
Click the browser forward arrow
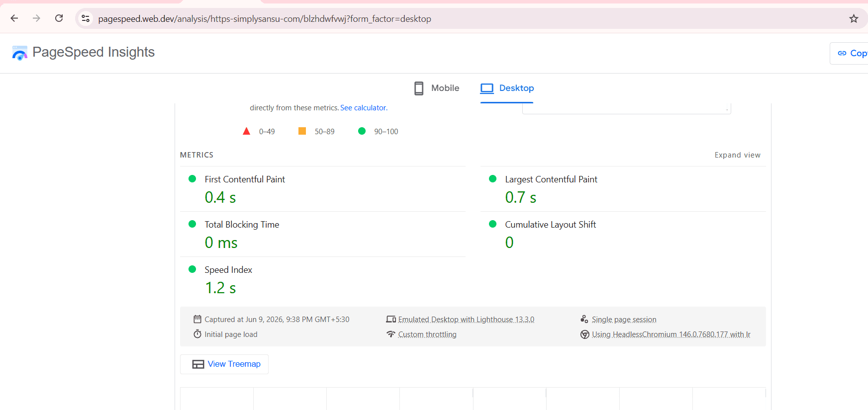[36, 18]
